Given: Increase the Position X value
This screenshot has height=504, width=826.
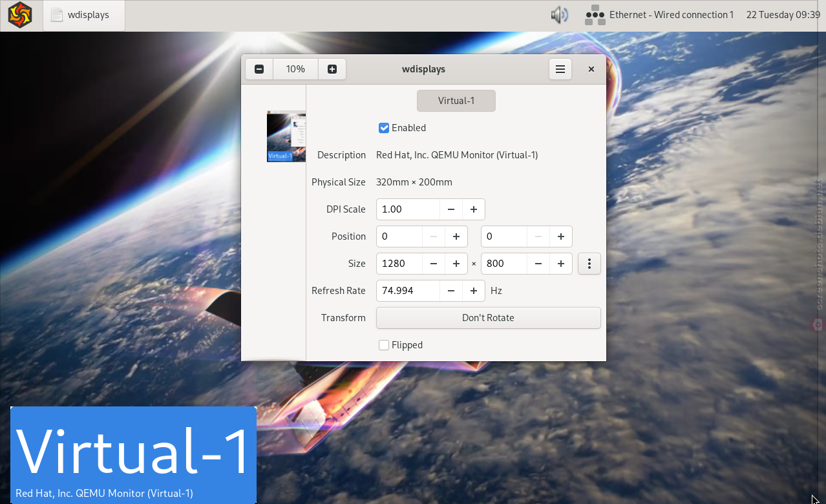Looking at the screenshot, I should 456,236.
